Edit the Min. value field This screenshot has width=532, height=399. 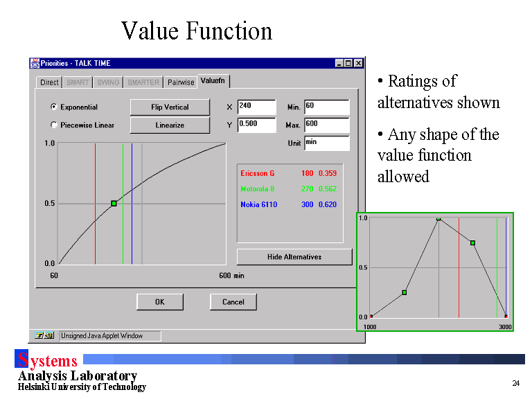326,107
